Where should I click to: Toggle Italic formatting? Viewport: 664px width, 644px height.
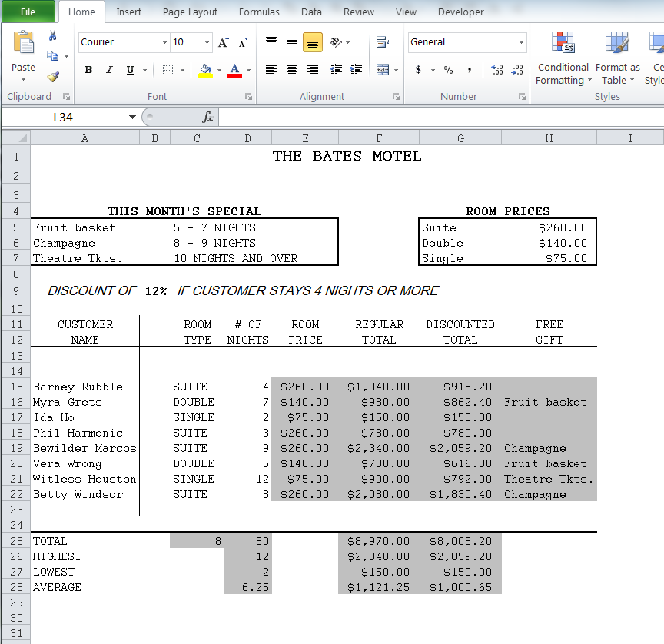(109, 70)
